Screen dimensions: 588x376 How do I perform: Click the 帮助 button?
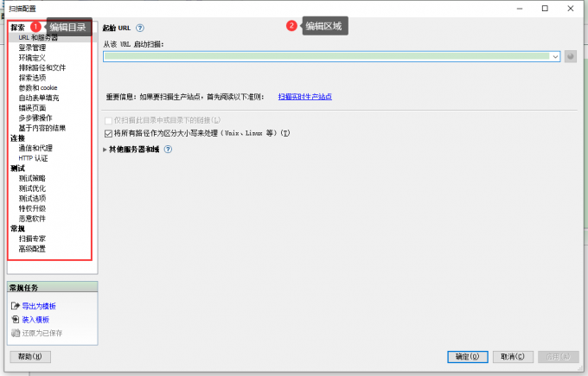click(30, 356)
